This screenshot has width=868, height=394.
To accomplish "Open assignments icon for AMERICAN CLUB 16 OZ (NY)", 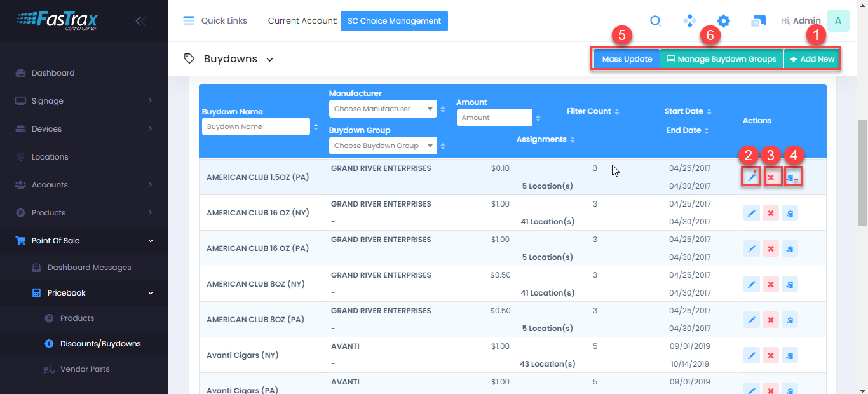I will pos(790,213).
